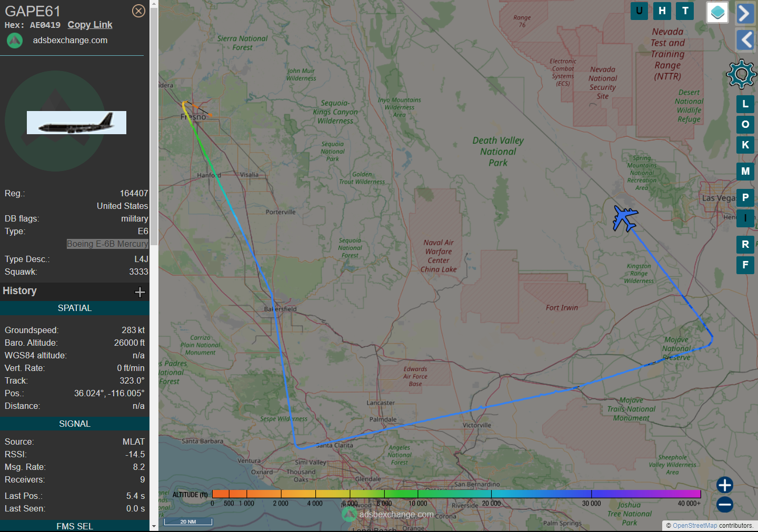Toggle the T map button
The width and height of the screenshot is (758, 532).
[x=685, y=11]
